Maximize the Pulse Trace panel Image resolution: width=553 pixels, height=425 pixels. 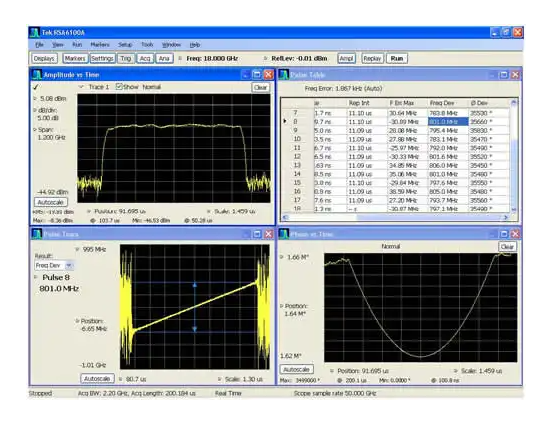(x=257, y=234)
